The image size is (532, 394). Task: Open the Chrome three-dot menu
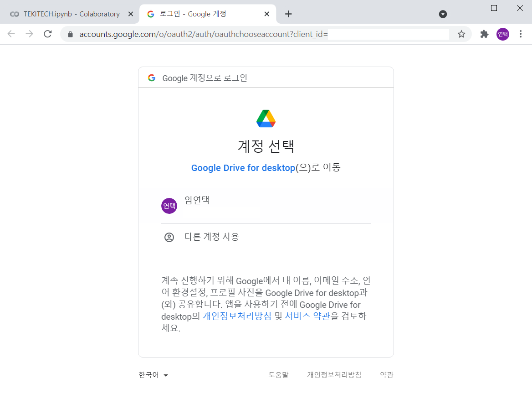(521, 34)
